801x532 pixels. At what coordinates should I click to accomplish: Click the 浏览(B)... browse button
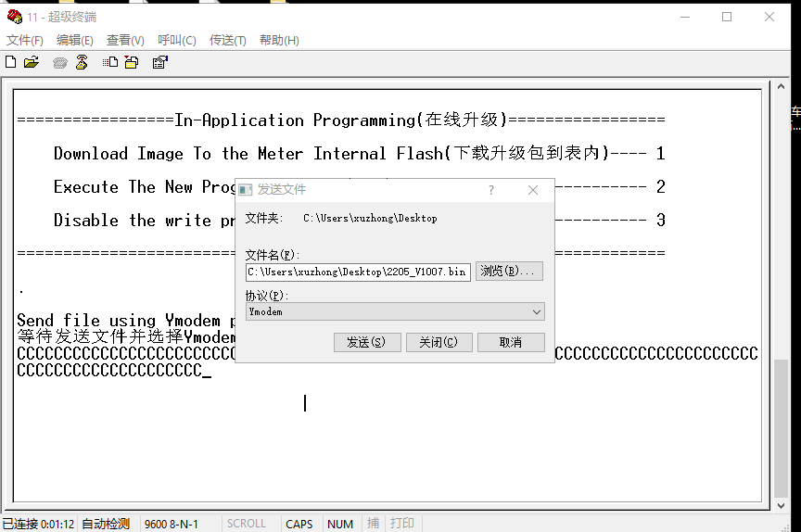[509, 272]
